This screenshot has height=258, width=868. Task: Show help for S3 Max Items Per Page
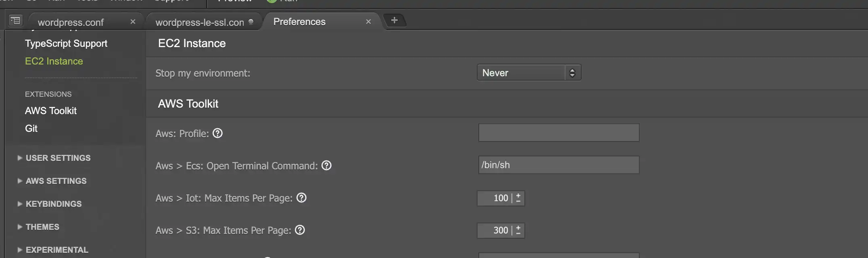click(x=300, y=230)
